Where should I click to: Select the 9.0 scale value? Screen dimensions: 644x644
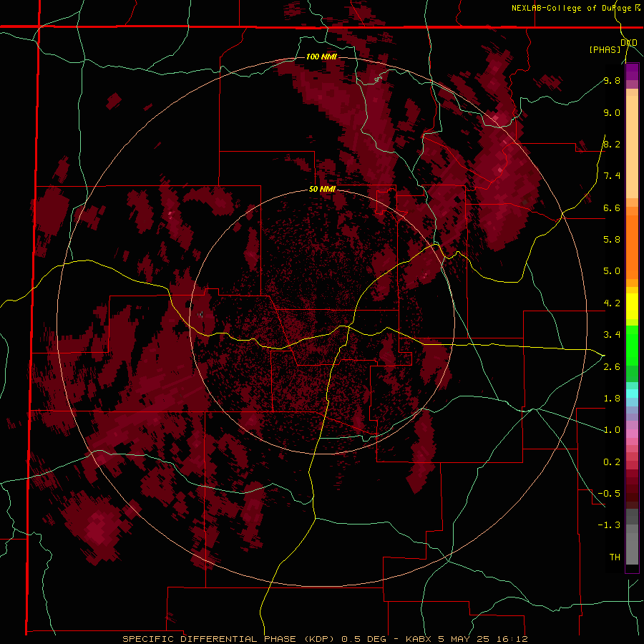(x=612, y=112)
